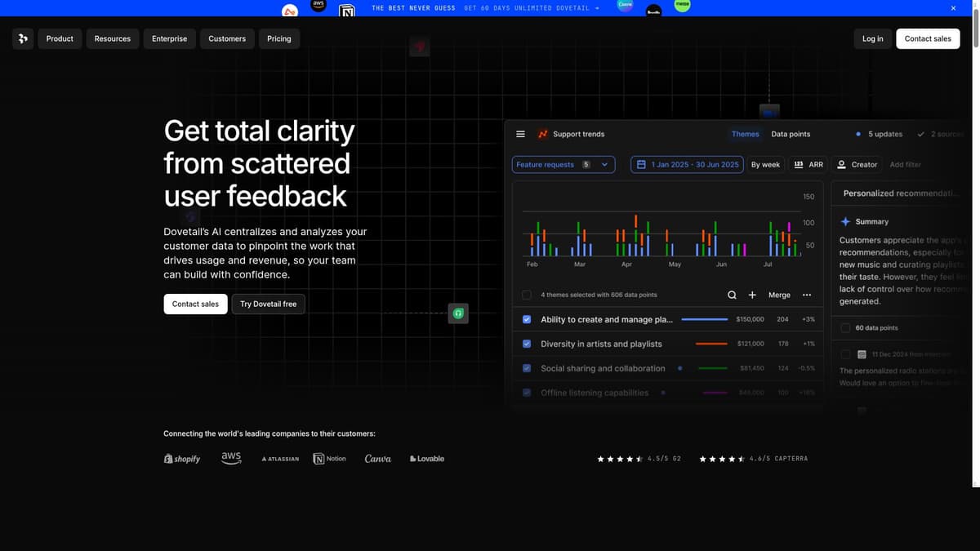Expand the Feature requests dropdown
Screen dimensions: 980x551
coord(604,164)
